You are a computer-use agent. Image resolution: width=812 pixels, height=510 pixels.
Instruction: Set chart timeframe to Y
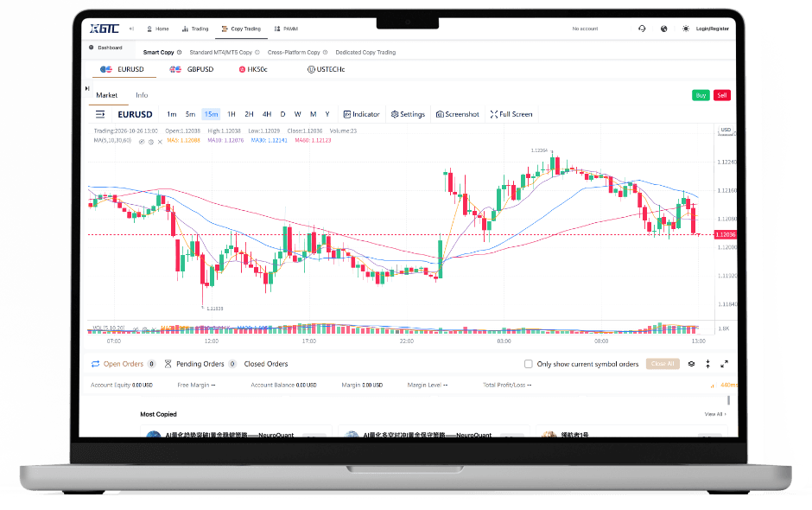tap(327, 115)
